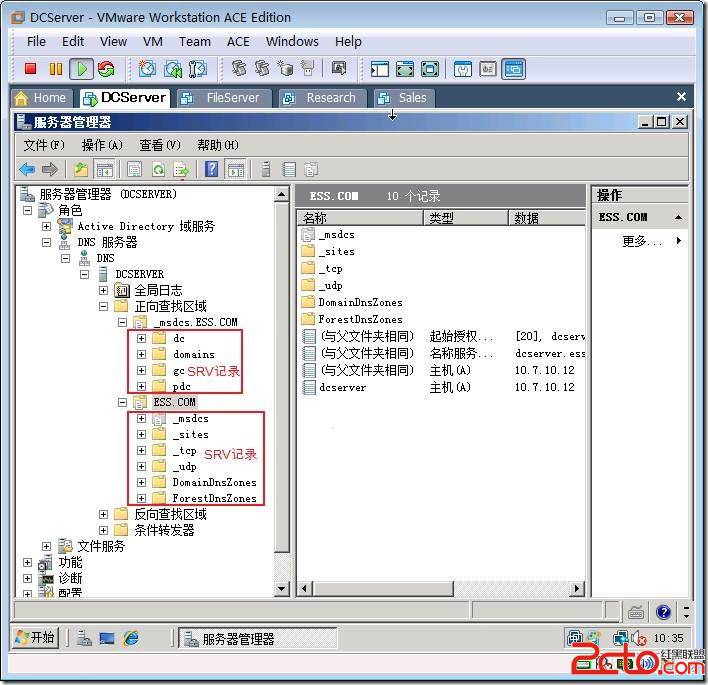Switch to the Home tab

(x=42, y=98)
